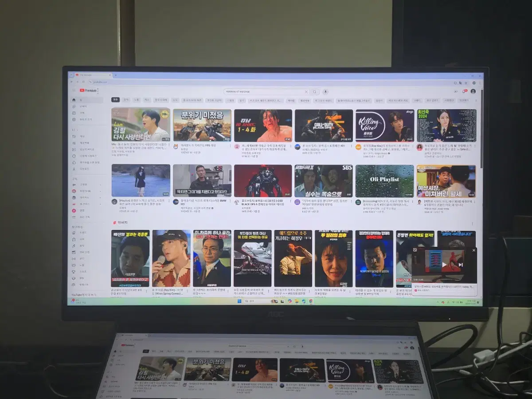The height and width of the screenshot is (399, 532).
Task: Open Sports in the Explore section
Action: point(86,271)
